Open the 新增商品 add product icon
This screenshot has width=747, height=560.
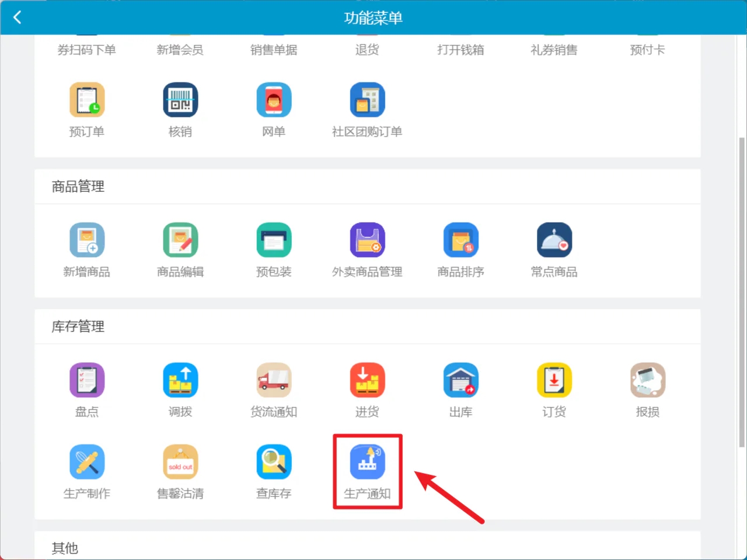tap(87, 240)
